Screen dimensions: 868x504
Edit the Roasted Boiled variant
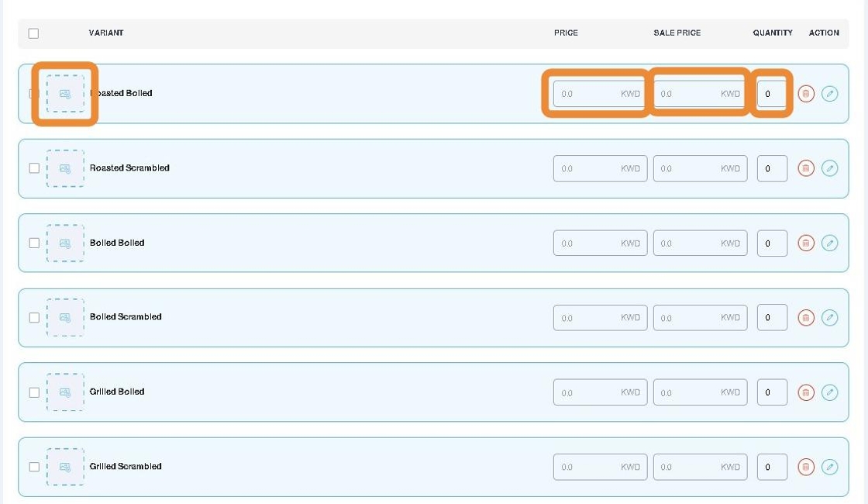point(829,94)
